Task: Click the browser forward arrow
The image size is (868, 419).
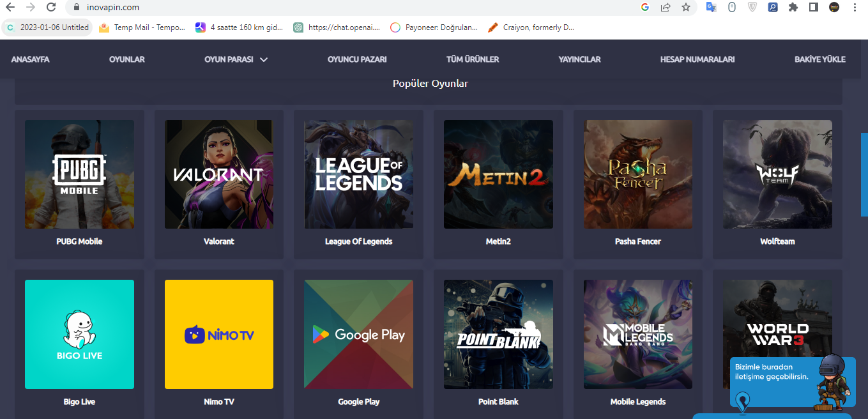Action: tap(31, 8)
